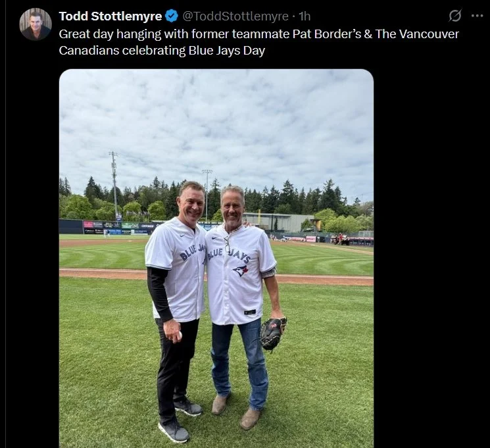Open the Todd Stottlemyre display name link

point(110,16)
